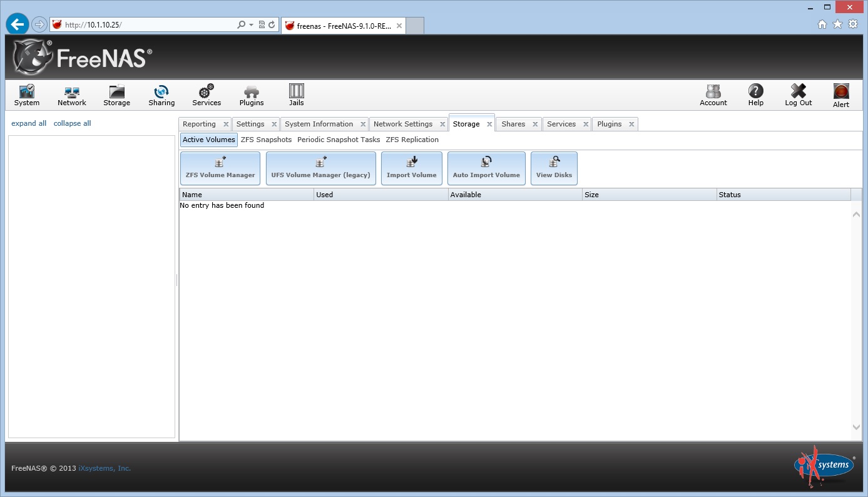This screenshot has width=868, height=497.
Task: Close the System Information tab
Action: click(x=363, y=125)
